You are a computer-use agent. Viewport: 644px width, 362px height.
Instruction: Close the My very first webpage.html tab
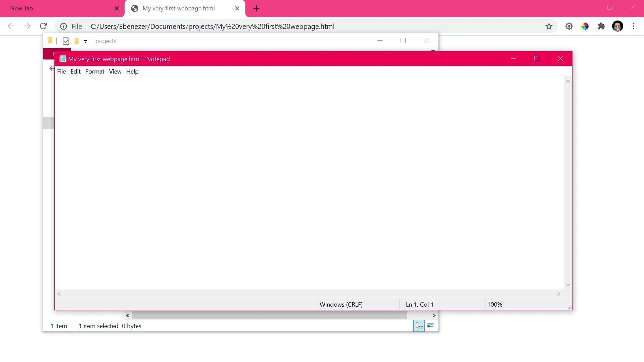237,8
